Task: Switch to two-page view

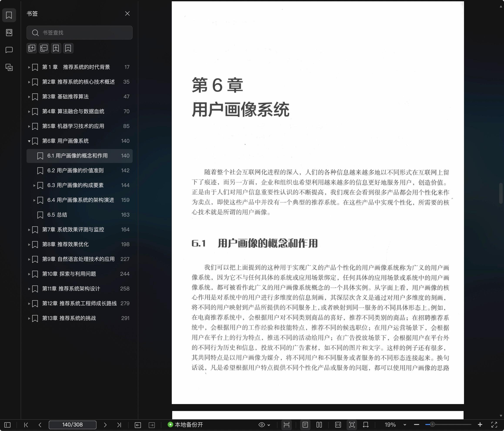Action: click(319, 425)
